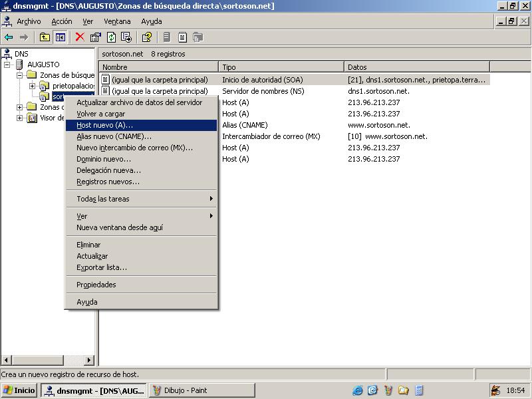532x399 pixels.
Task: Open Propiedades from context menu
Action: (x=141, y=285)
